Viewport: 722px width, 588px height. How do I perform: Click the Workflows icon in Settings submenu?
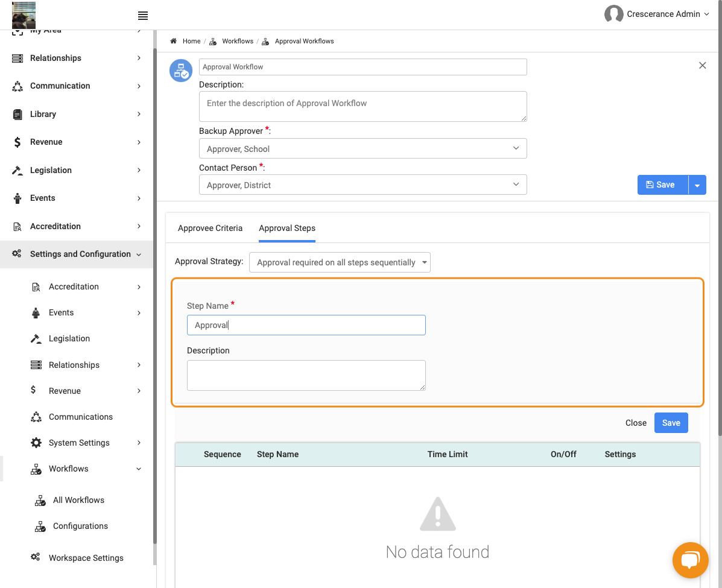click(36, 469)
